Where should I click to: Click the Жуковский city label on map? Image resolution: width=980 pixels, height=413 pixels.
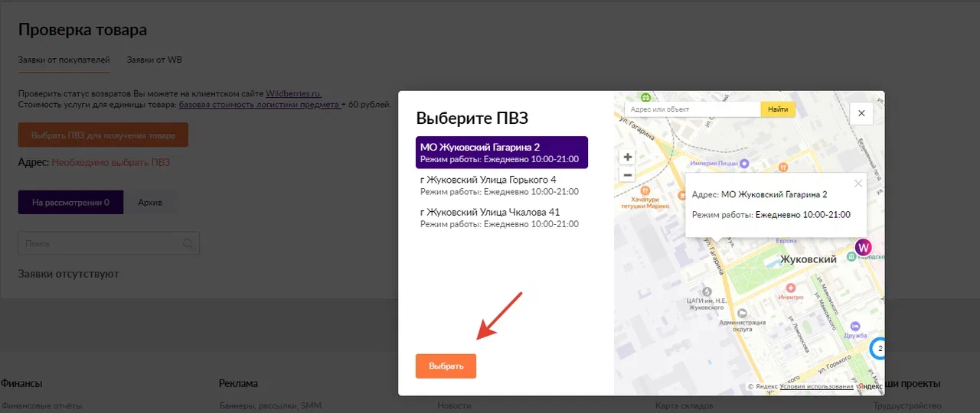point(808,260)
